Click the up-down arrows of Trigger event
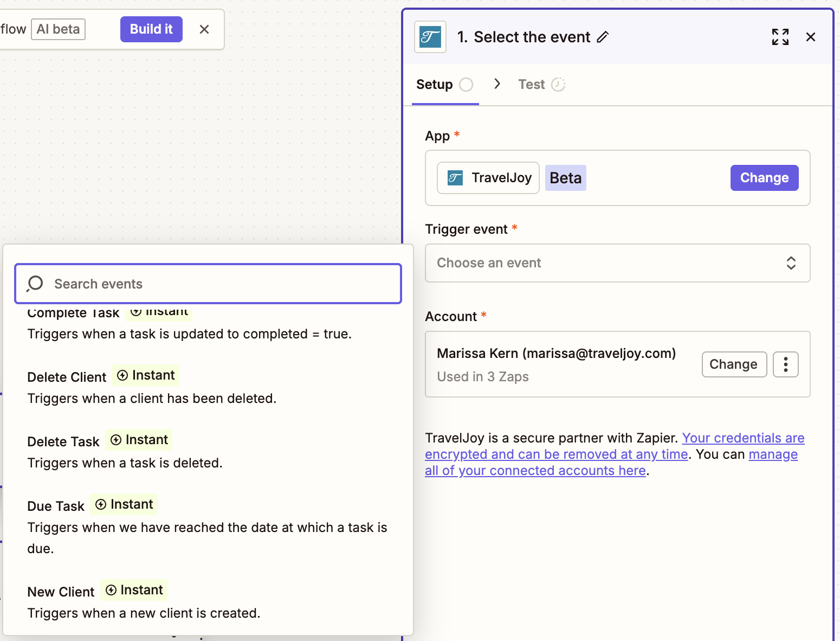Screen dimensions: 840x641 (x=791, y=263)
